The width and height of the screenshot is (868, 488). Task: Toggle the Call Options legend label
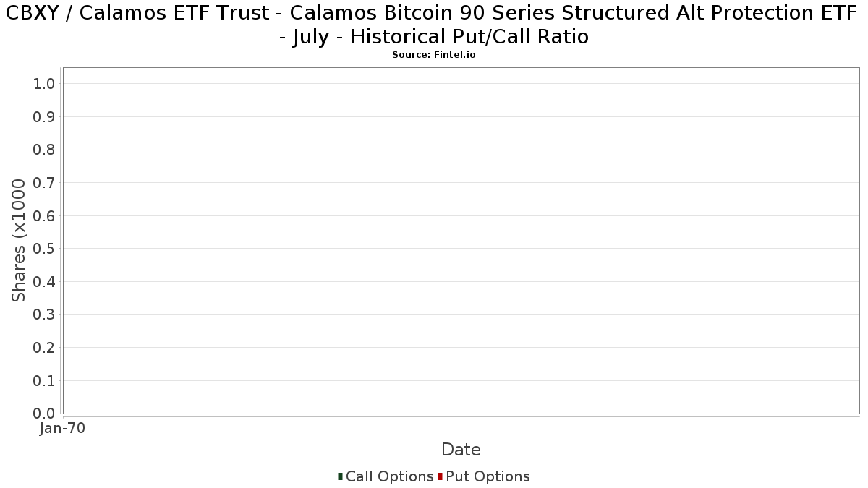coord(389,476)
